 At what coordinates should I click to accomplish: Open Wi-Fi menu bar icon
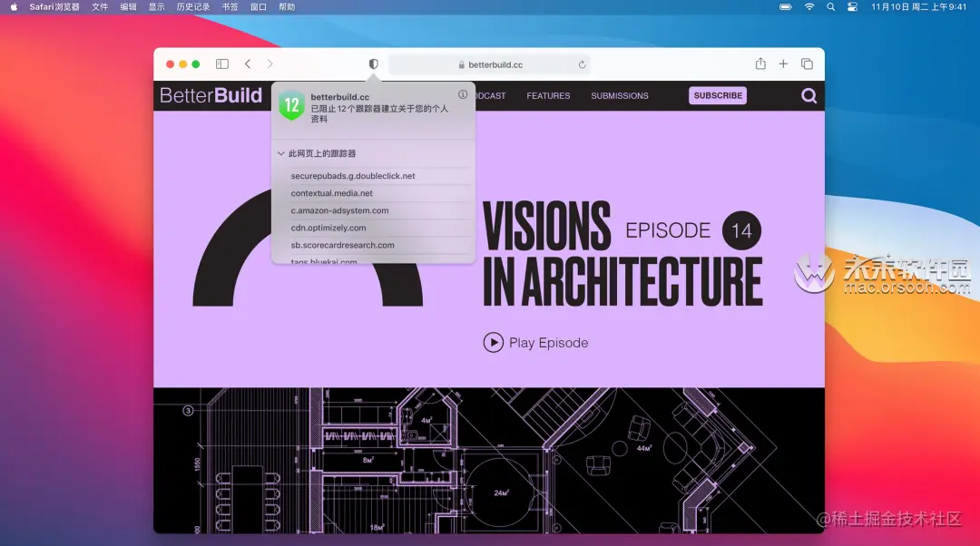pos(809,7)
